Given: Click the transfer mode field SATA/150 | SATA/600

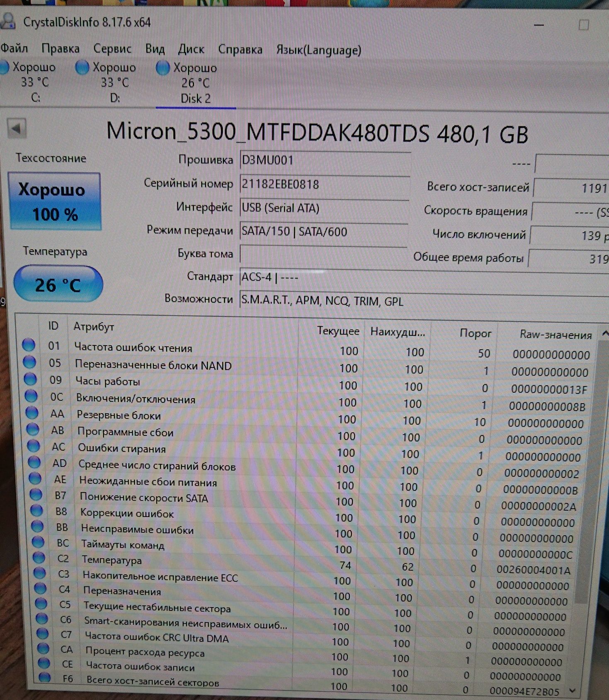Looking at the screenshot, I should click(x=323, y=231).
